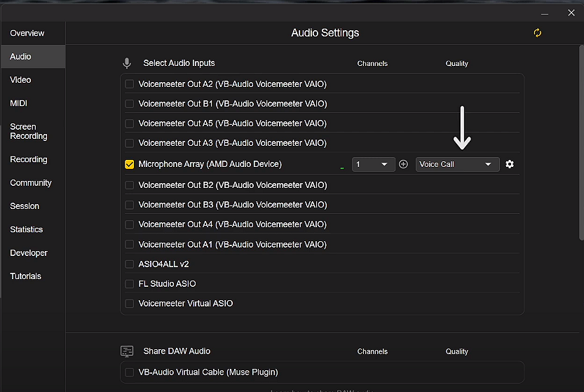Screen dimensions: 584x392
Task: Minimize the Audio Settings window
Action: (545, 13)
